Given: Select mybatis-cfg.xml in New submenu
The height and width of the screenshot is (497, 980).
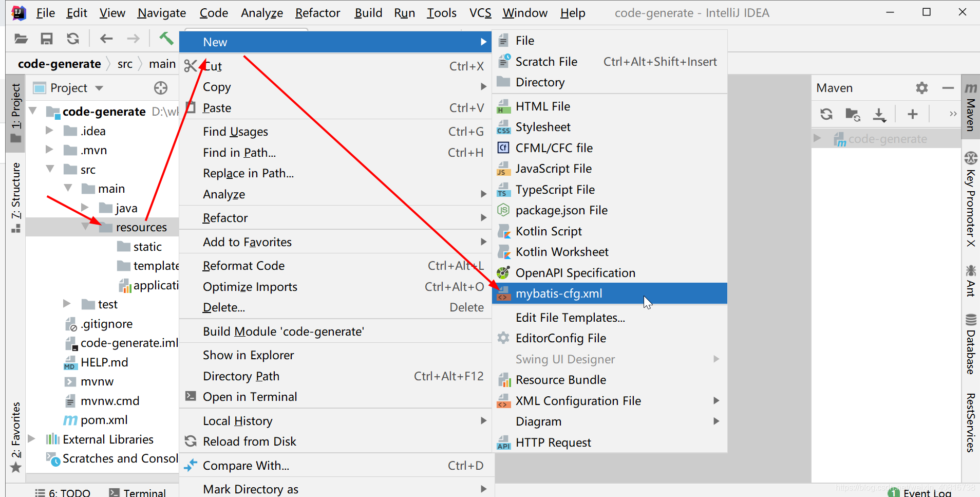Looking at the screenshot, I should [610, 293].
